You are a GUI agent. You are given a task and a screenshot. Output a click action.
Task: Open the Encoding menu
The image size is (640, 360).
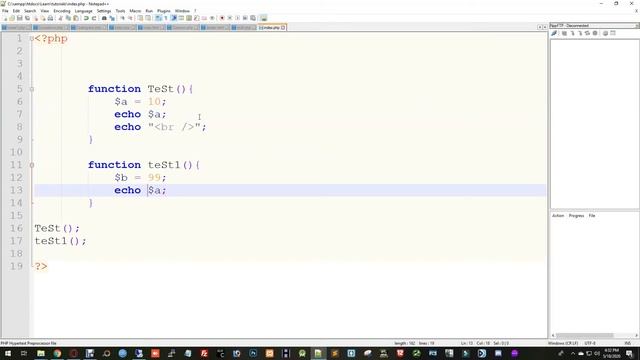coord(62,11)
